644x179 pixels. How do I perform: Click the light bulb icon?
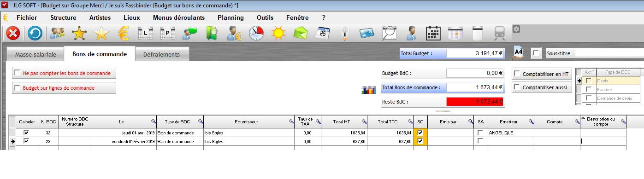[344, 33]
